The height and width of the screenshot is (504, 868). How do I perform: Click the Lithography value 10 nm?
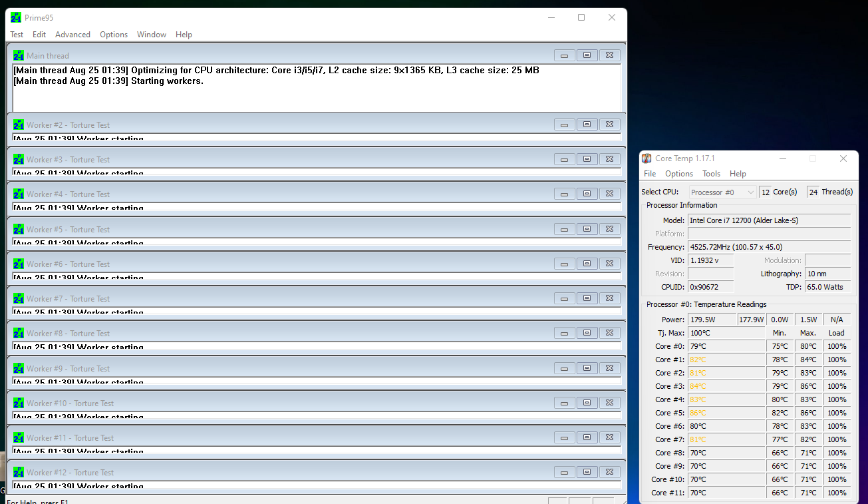pos(827,274)
